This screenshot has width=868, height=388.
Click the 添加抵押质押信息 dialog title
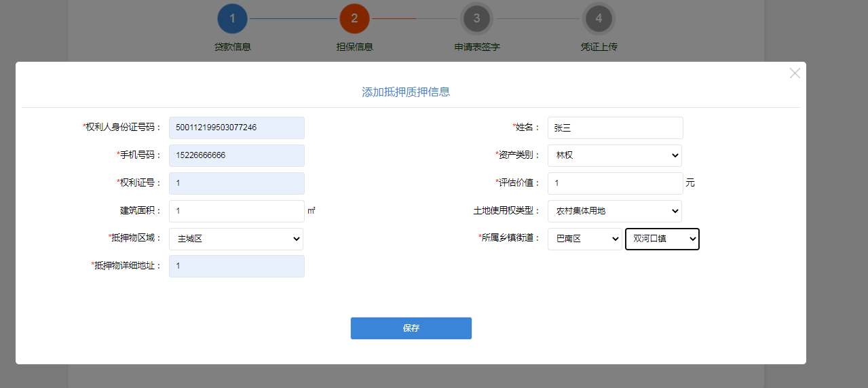pos(406,92)
